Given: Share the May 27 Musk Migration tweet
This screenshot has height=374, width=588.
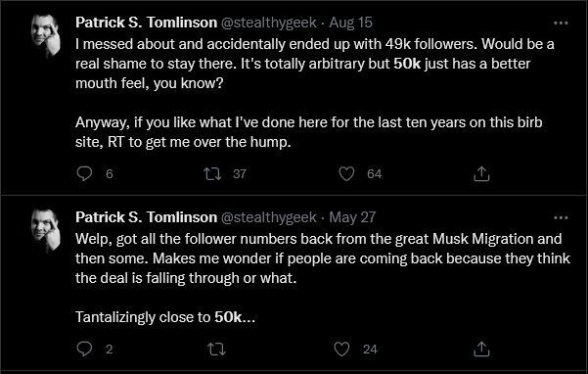Looking at the screenshot, I should point(481,349).
